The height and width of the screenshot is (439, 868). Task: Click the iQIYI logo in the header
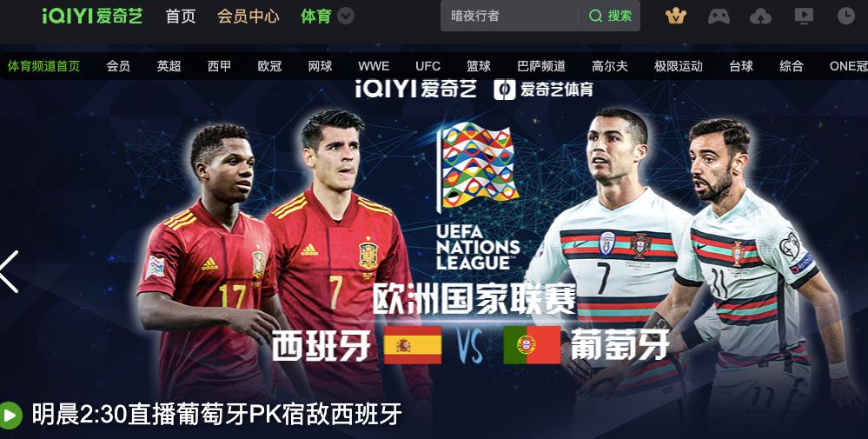pyautogui.click(x=92, y=16)
